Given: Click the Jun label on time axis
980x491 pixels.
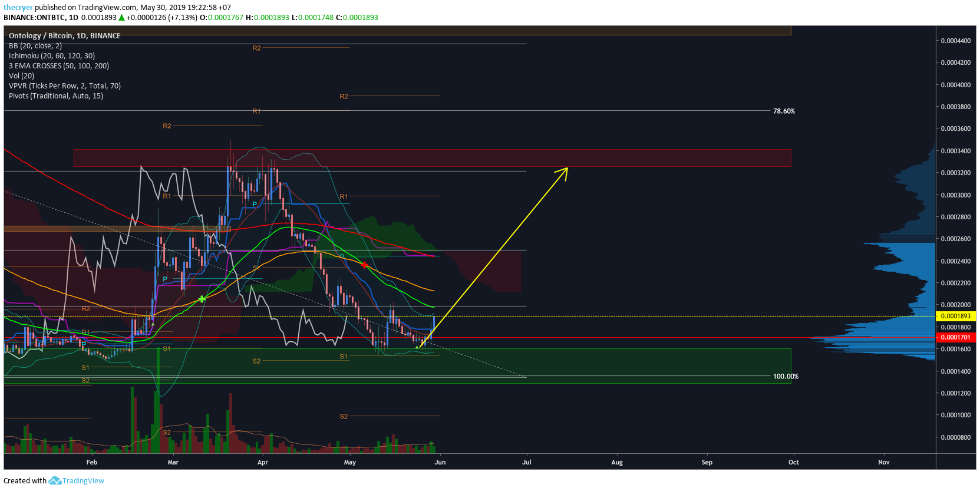Looking at the screenshot, I should (440, 462).
